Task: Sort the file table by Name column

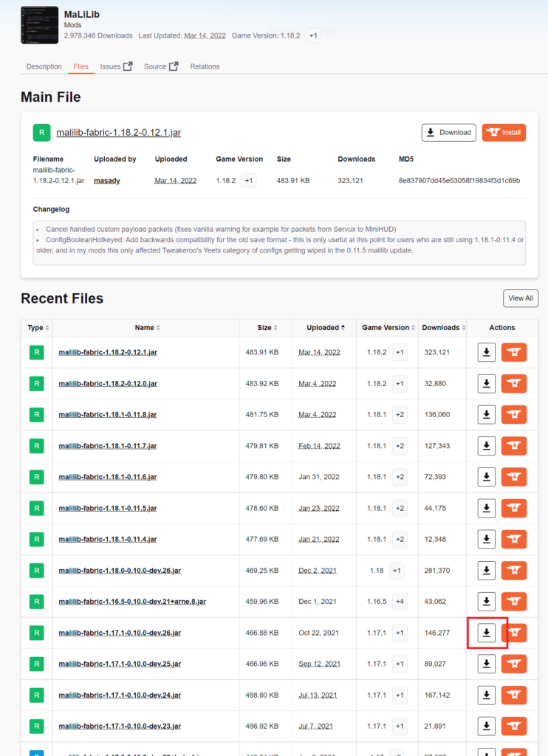Action: pyautogui.click(x=146, y=328)
